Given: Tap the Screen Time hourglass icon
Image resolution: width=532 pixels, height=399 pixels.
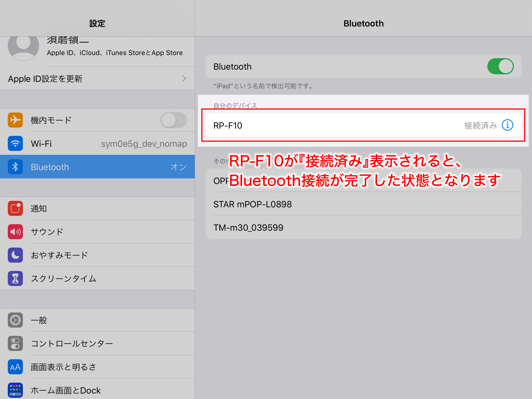Looking at the screenshot, I should (15, 278).
